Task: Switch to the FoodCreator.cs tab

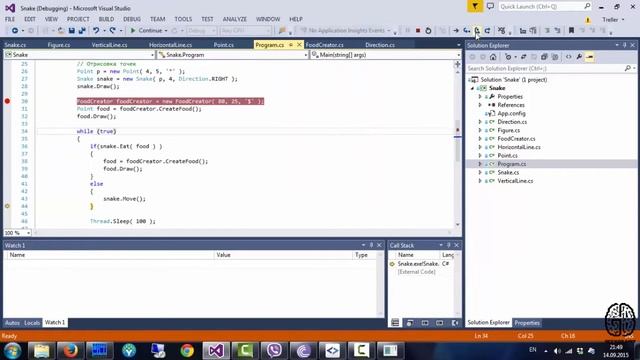Action: point(324,45)
